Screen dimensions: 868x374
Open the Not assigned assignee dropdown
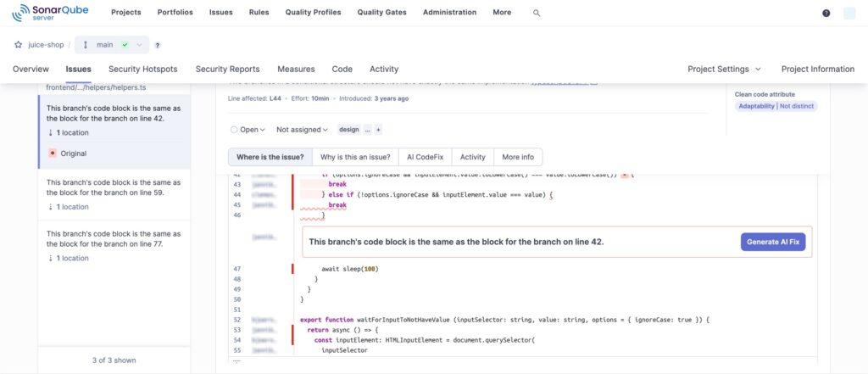click(x=303, y=130)
